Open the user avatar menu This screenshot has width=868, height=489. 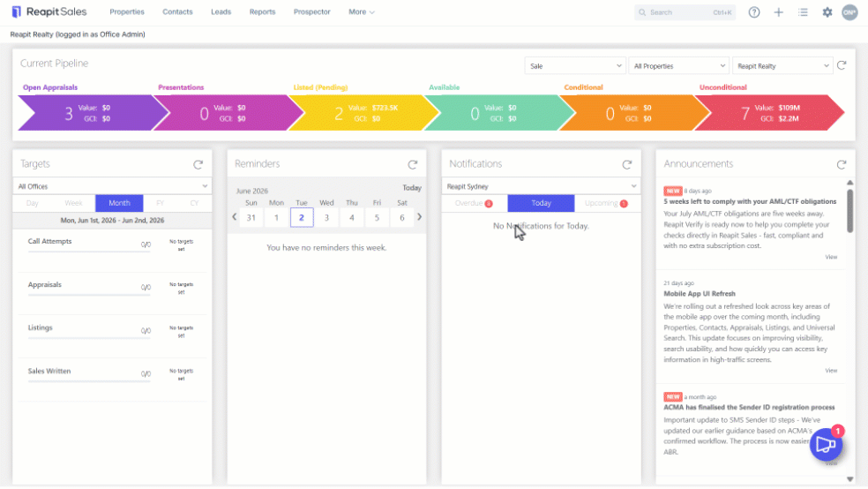point(849,12)
